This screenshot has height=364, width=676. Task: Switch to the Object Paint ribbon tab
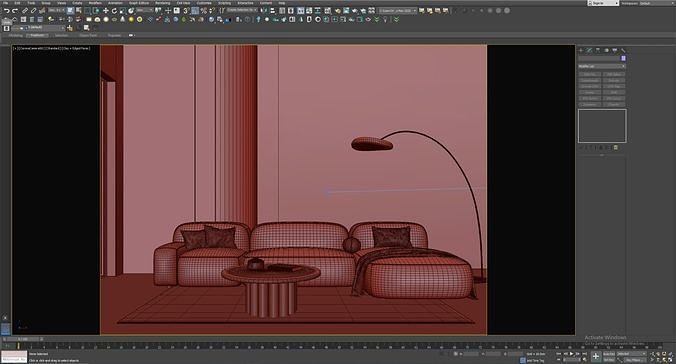88,35
